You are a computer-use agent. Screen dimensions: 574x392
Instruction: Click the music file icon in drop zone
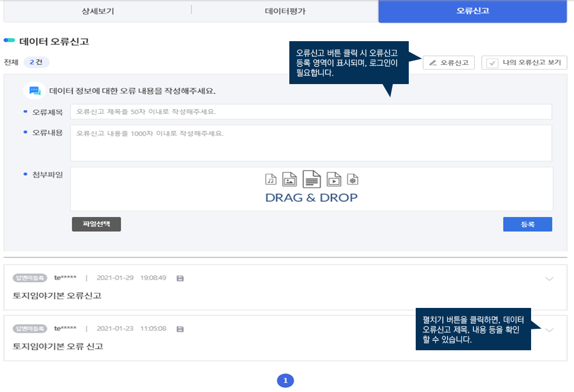coord(270,179)
